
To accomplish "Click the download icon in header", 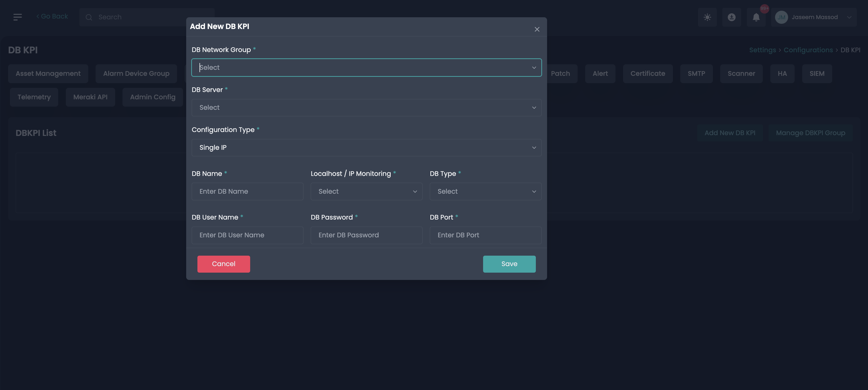I will pos(731,17).
